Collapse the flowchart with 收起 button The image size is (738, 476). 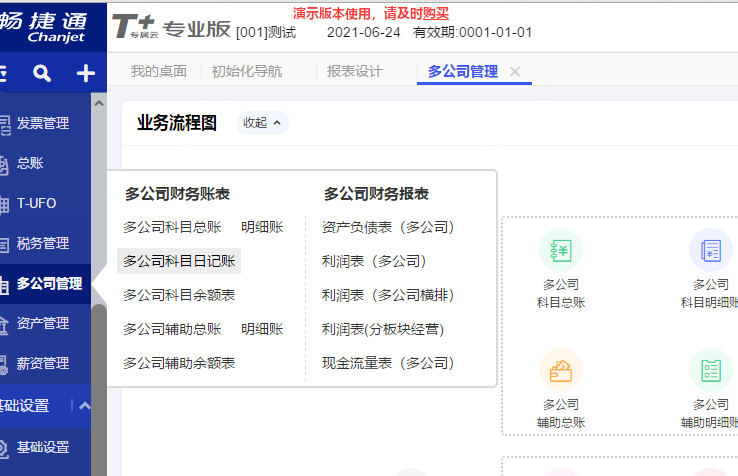[x=263, y=123]
